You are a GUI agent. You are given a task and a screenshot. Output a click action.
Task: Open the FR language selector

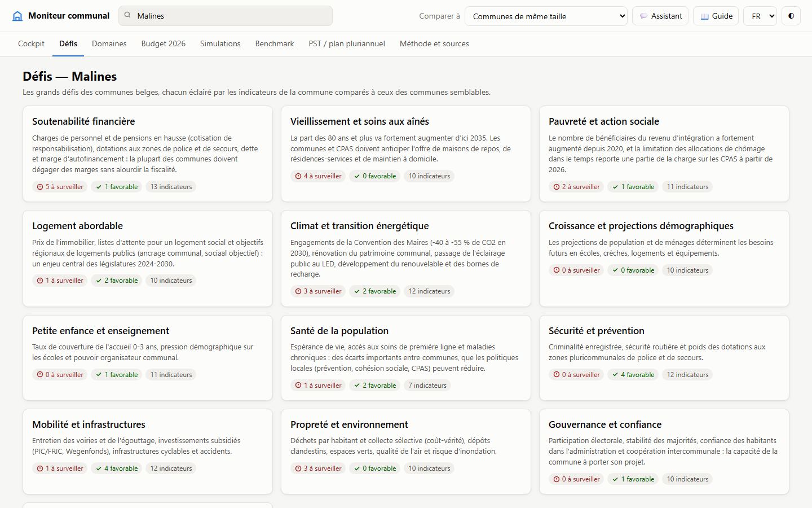(760, 16)
